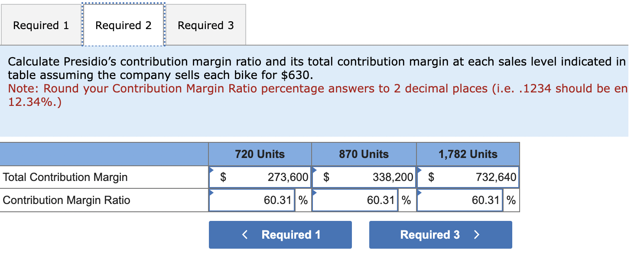Click the ratio field under 870 Units
Screen dimensions: 644x263
(x=355, y=200)
